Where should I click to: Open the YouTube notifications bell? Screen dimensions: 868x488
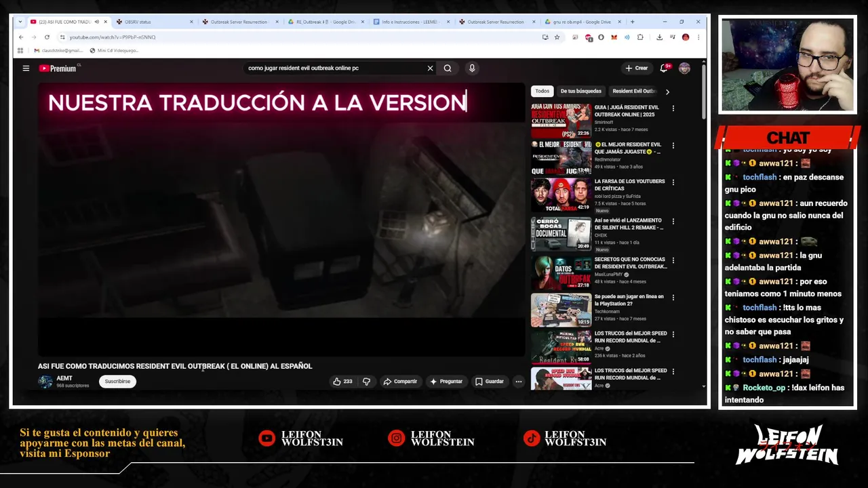[x=664, y=68]
